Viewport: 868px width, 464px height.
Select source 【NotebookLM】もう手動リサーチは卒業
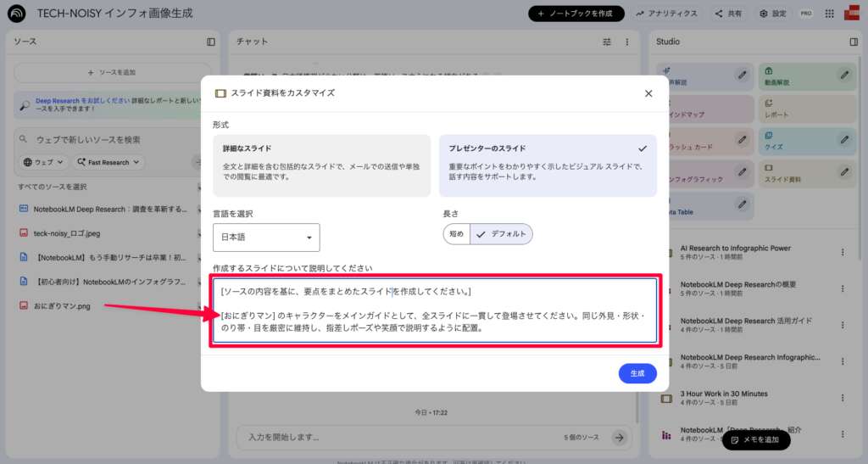coord(109,258)
